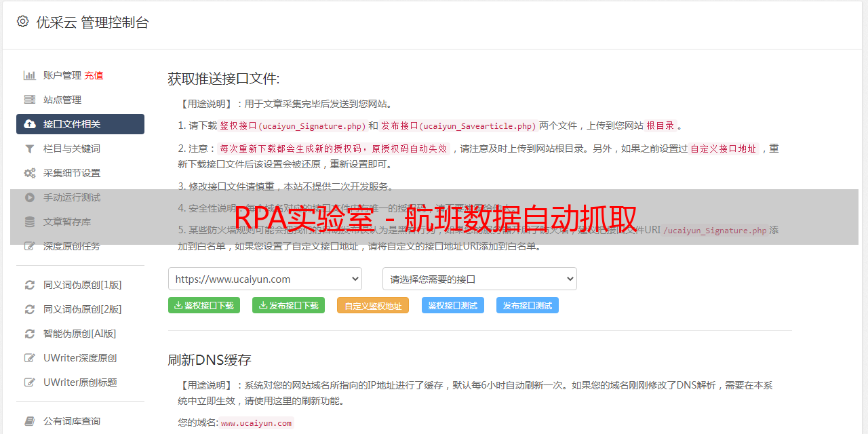This screenshot has width=868, height=434.
Task: Click the green 发布接口下载 button
Action: 288,305
